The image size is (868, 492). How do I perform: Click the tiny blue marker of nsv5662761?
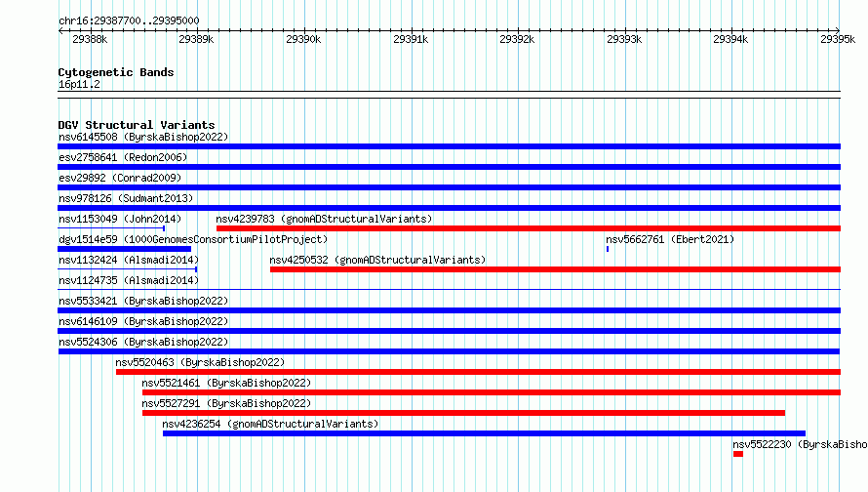pos(608,249)
